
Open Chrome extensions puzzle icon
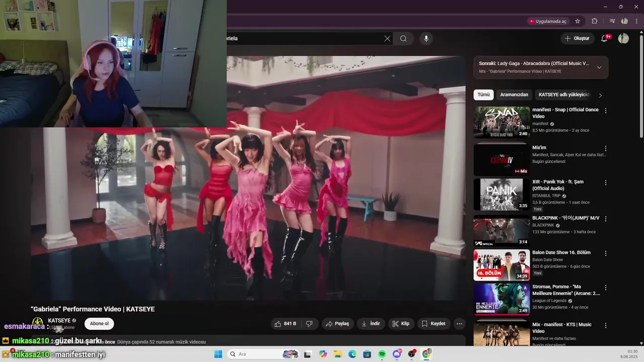pos(594,21)
